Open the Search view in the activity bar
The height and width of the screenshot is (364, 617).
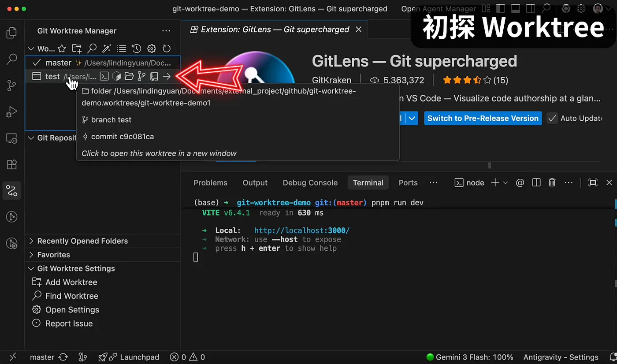(12, 59)
